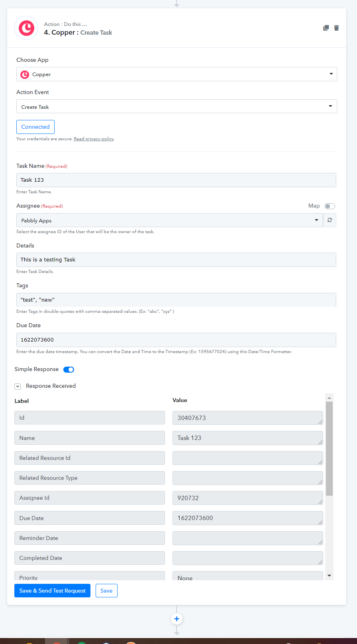The width and height of the screenshot is (357, 644).
Task: Disable the Simple Response toggle
Action: pyautogui.click(x=69, y=369)
